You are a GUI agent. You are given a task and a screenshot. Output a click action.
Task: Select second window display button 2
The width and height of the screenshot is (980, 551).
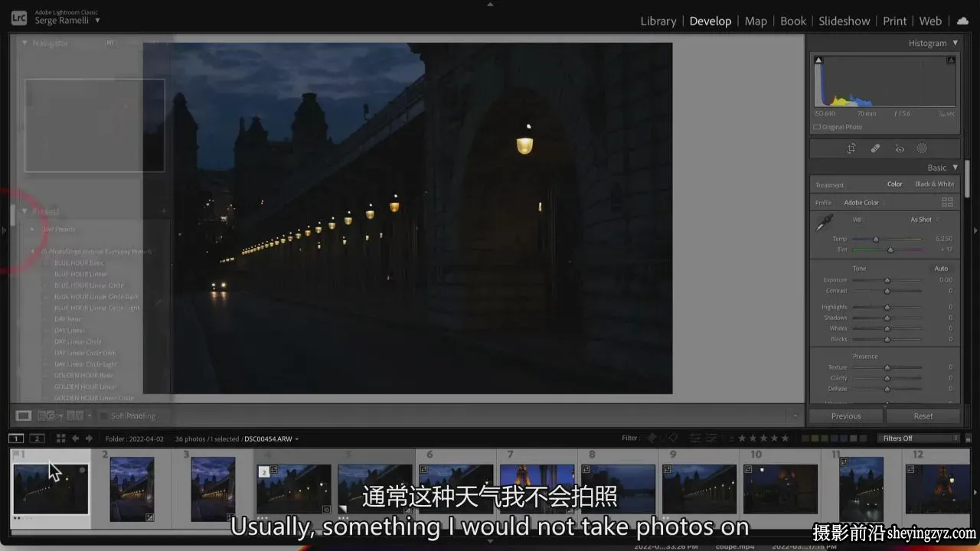click(37, 439)
